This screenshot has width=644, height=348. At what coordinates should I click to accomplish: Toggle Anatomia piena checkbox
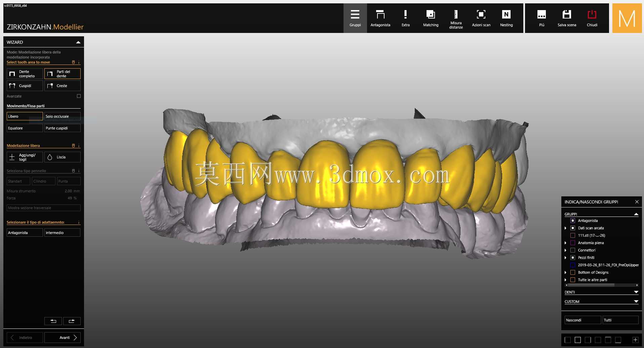coord(573,243)
